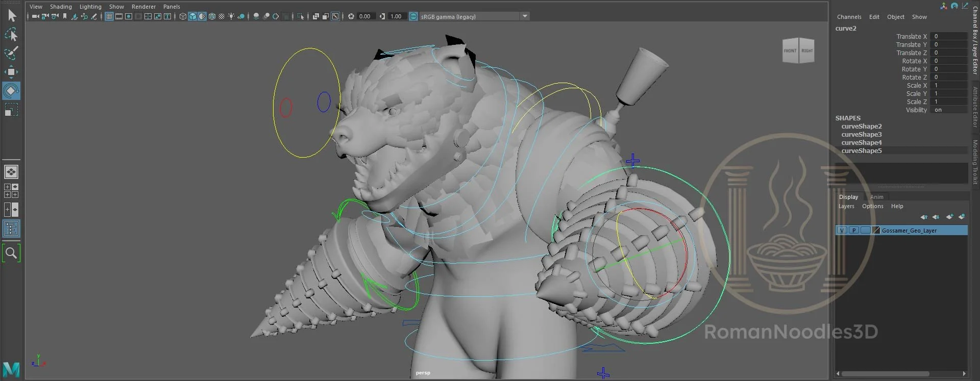Toggle the View Transform color management button
The height and width of the screenshot is (381, 980).
click(413, 16)
